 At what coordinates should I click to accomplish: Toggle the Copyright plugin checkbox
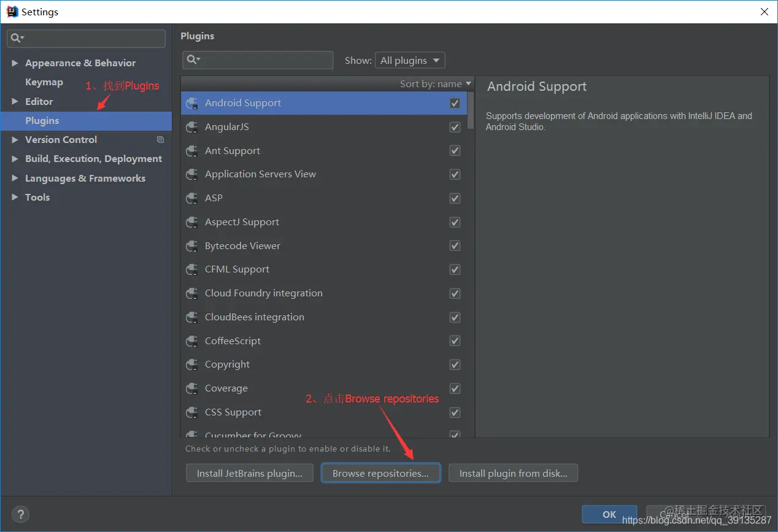455,364
